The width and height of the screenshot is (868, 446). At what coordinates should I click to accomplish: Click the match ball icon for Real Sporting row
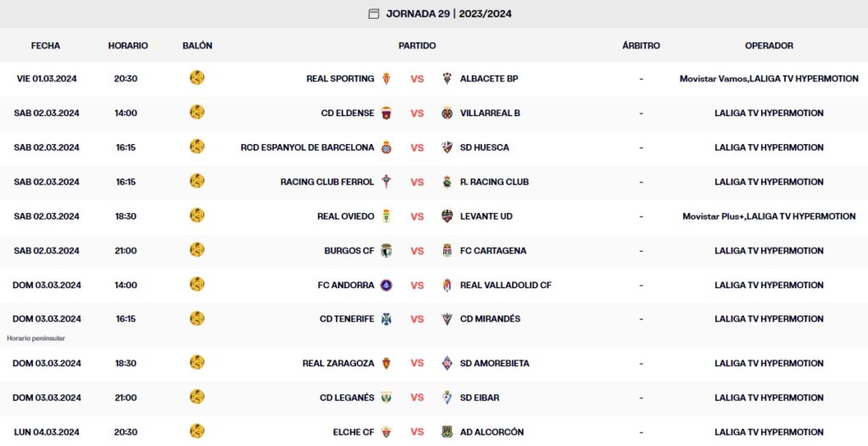tap(197, 78)
